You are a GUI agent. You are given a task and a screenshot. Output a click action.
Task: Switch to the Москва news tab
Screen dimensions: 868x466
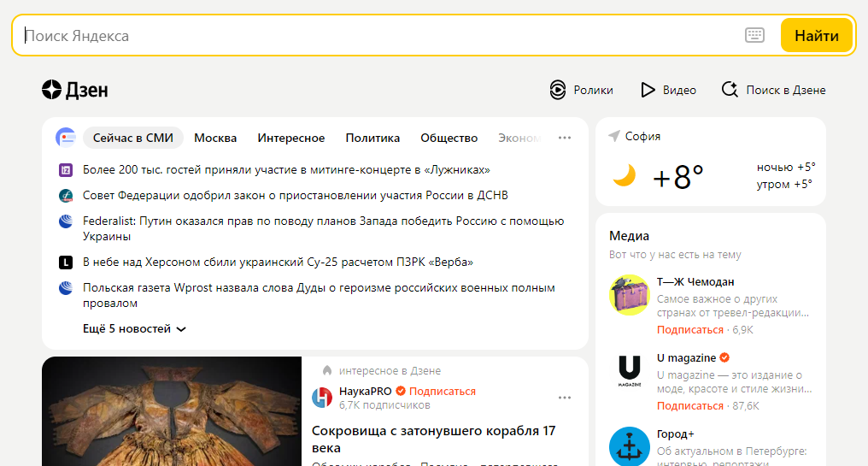(x=215, y=138)
